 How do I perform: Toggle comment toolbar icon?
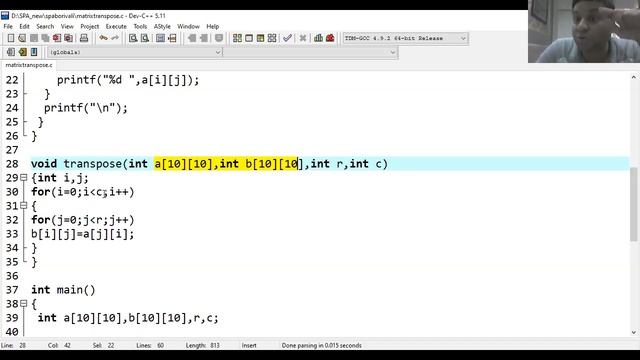pos(219,38)
